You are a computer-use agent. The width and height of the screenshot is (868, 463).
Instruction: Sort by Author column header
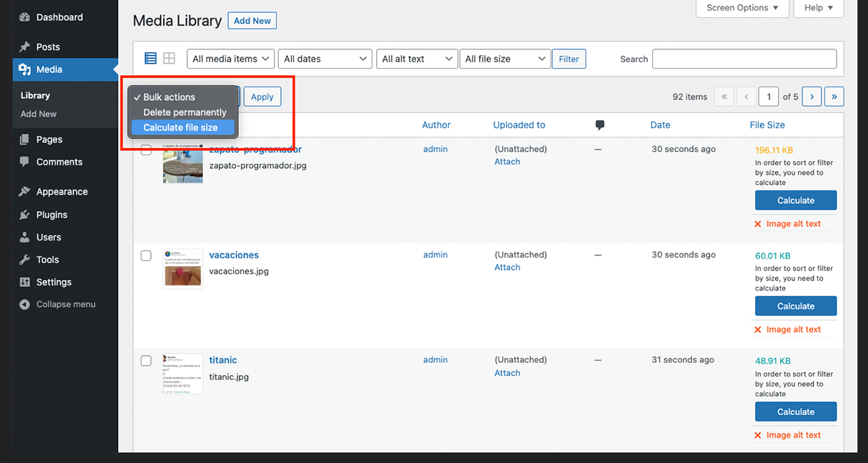click(x=436, y=125)
